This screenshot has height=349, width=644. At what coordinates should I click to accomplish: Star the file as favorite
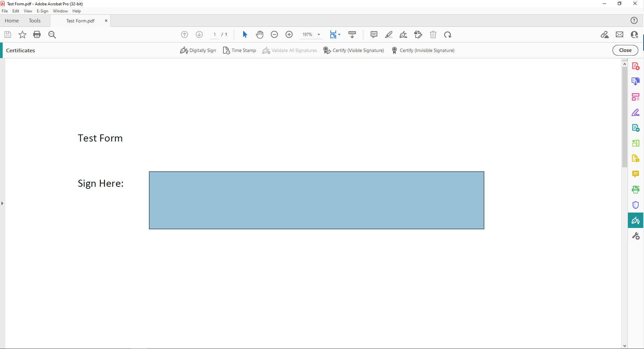(22, 35)
